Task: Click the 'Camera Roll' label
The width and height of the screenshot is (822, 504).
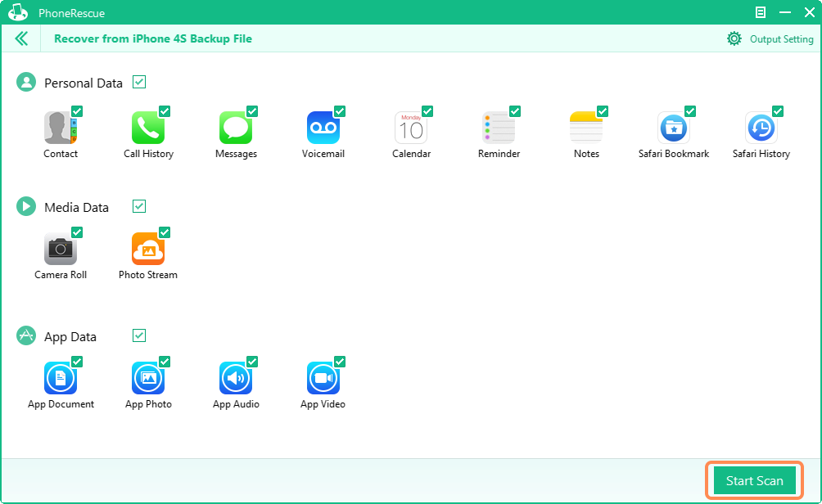Action: [61, 275]
